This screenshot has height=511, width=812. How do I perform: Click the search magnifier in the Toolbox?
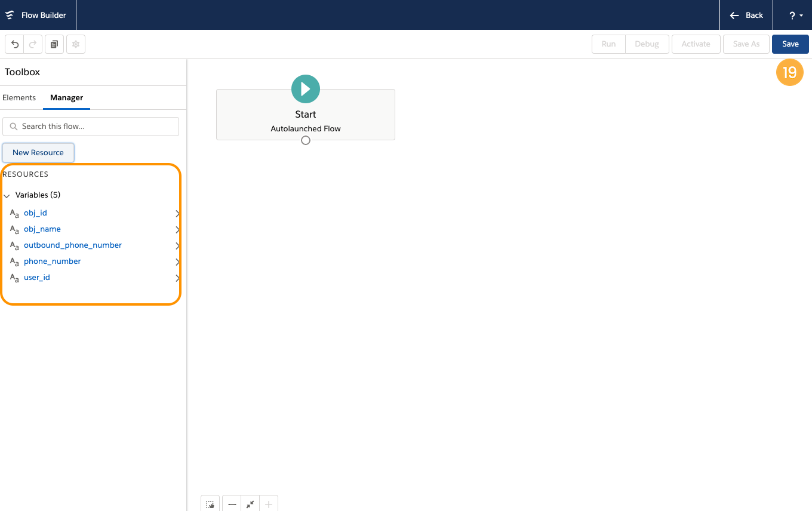[14, 127]
